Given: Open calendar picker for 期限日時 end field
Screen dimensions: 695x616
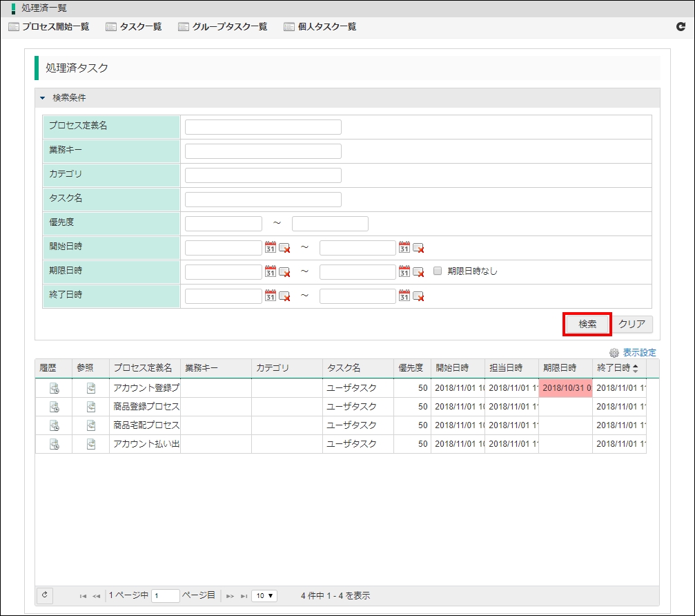Looking at the screenshot, I should [404, 271].
